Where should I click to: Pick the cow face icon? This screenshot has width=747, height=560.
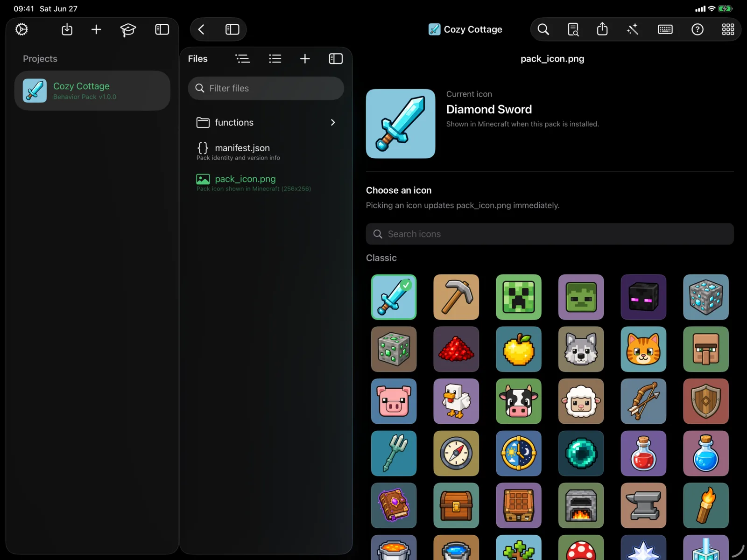[x=519, y=401]
